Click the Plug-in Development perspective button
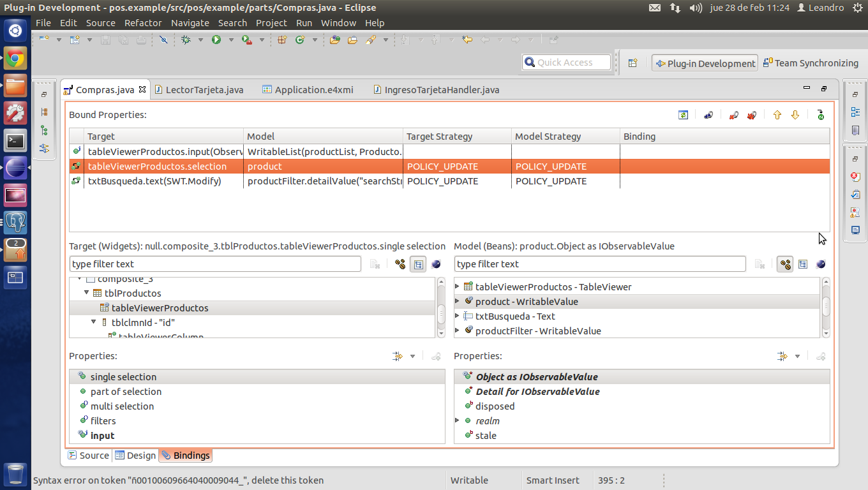868x490 pixels. [x=705, y=63]
